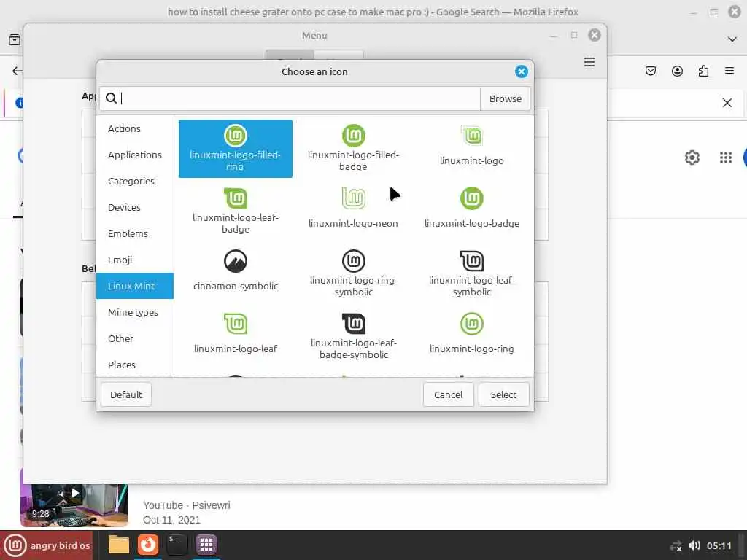Choose the linuxmint-logo-leaf-badge-symbolic icon
The image size is (747, 560).
click(354, 337)
